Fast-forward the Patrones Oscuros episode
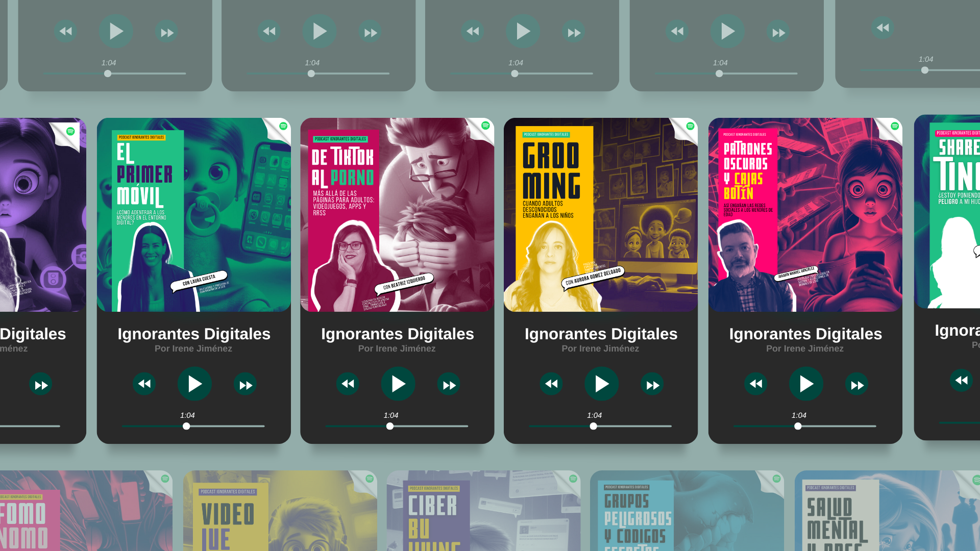This screenshot has height=551, width=980. (x=856, y=385)
